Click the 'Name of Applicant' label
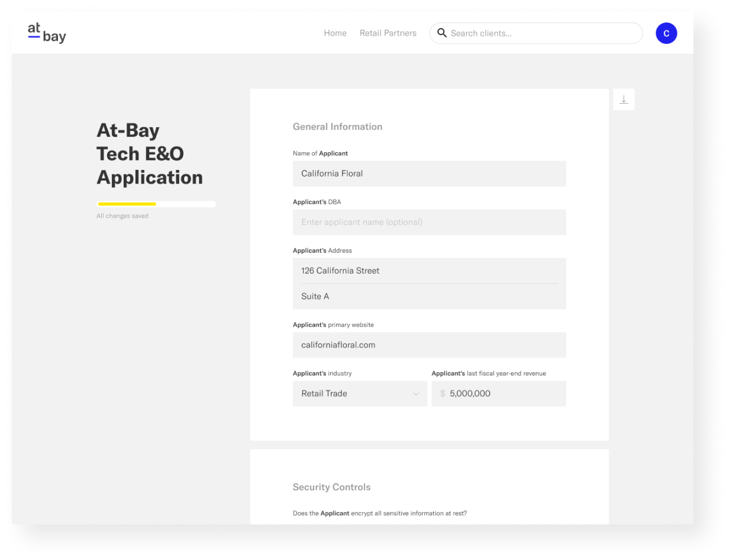Viewport: 729px width, 560px height. 320,153
